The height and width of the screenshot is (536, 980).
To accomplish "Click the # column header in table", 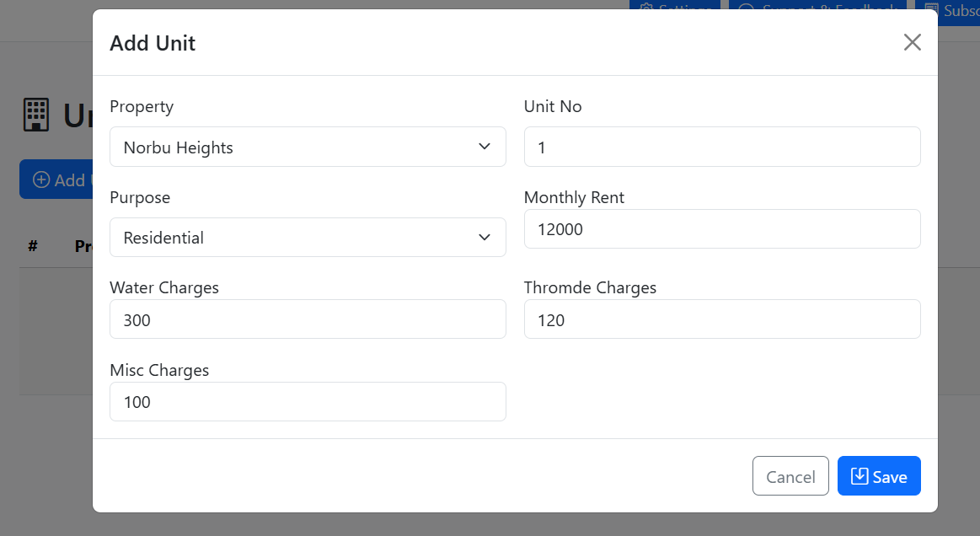I will pos(33,246).
